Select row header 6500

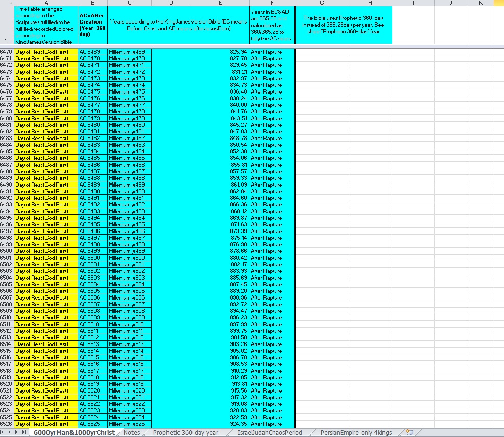(x=7, y=251)
